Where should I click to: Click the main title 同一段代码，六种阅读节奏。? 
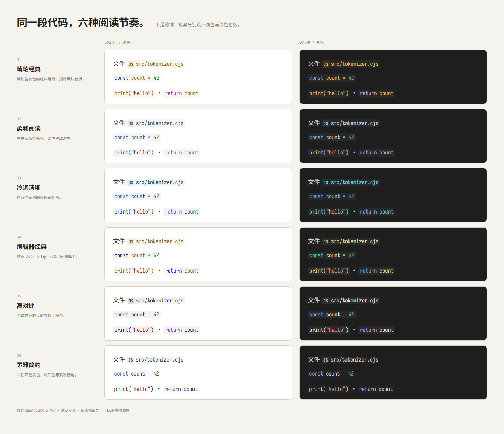(x=81, y=23)
